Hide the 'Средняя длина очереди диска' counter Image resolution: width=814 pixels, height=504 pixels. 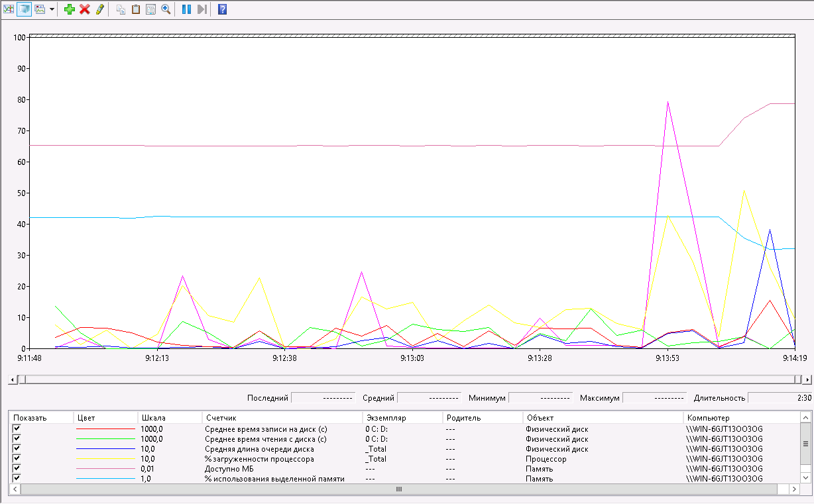coord(17,448)
